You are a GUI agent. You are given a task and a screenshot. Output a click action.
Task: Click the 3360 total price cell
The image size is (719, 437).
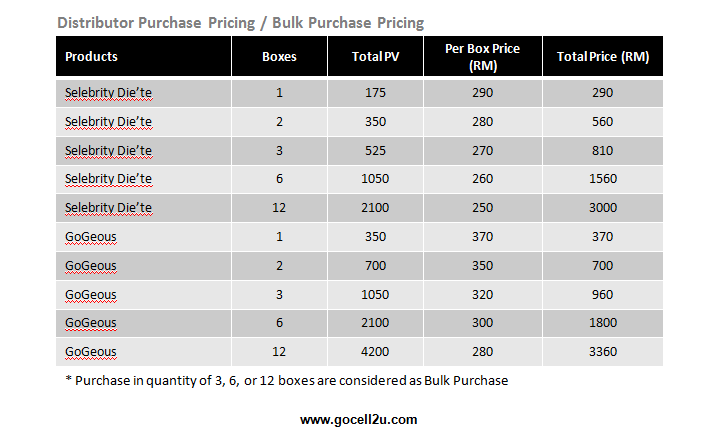point(603,352)
